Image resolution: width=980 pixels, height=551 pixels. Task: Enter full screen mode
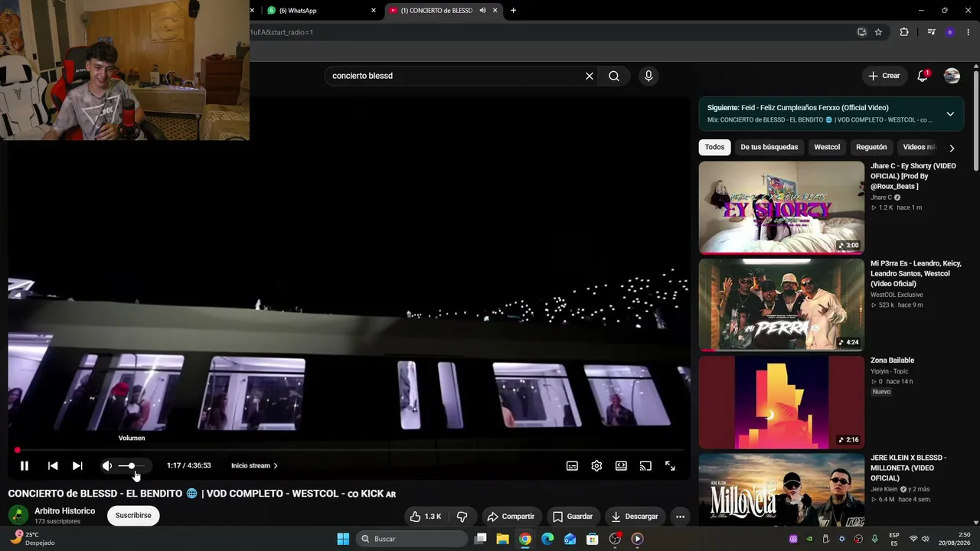[670, 465]
